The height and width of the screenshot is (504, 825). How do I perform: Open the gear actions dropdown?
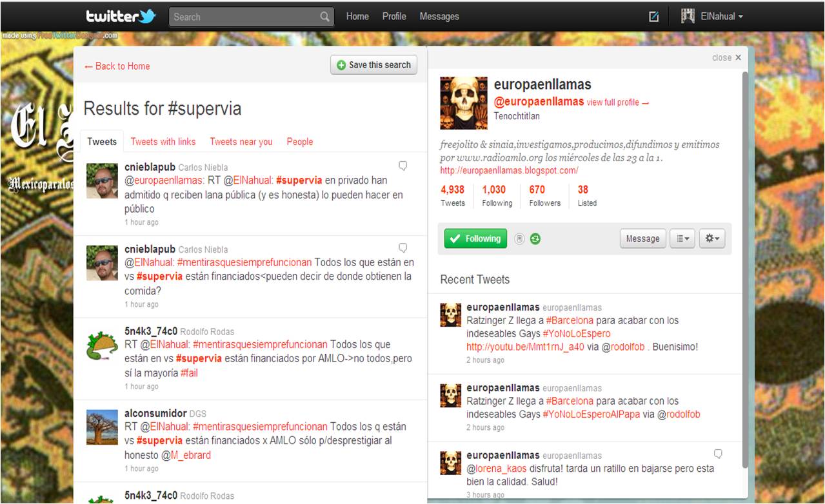(x=713, y=238)
